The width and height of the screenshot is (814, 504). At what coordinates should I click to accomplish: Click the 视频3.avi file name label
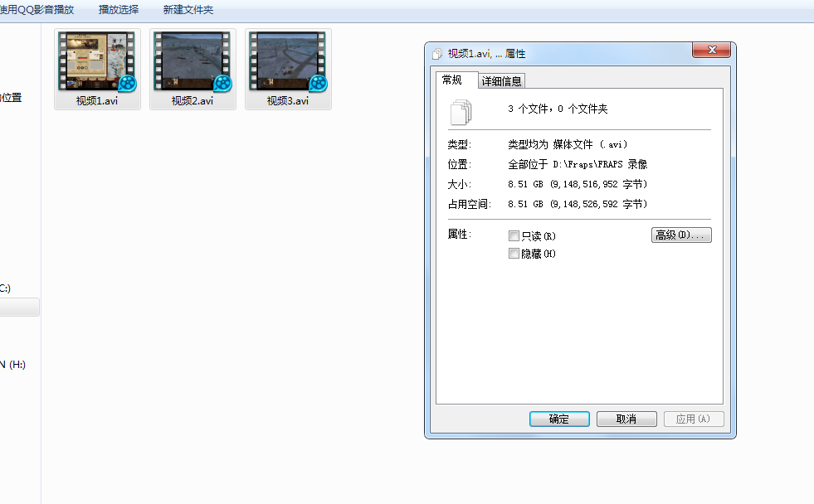[287, 101]
